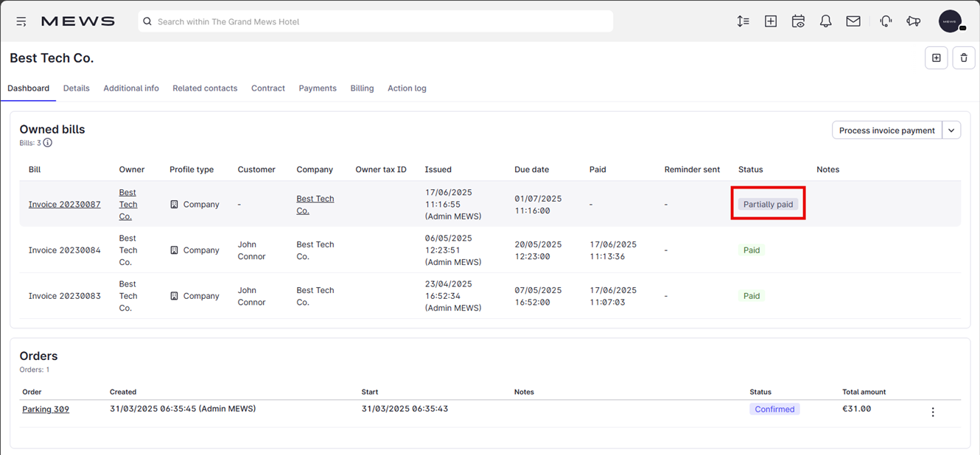Click the info icon next to Bills: 3
This screenshot has width=980, height=455.
point(48,143)
